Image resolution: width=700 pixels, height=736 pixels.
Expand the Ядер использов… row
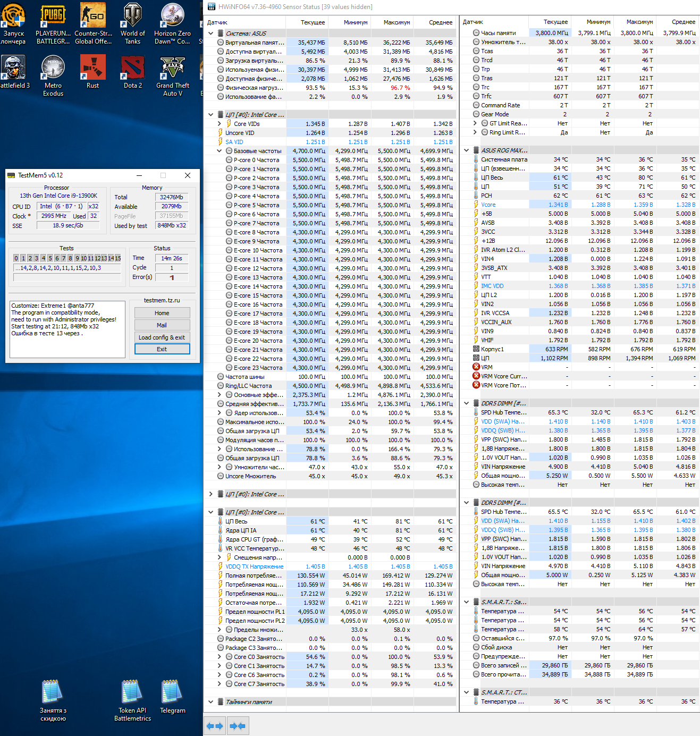pyautogui.click(x=220, y=413)
